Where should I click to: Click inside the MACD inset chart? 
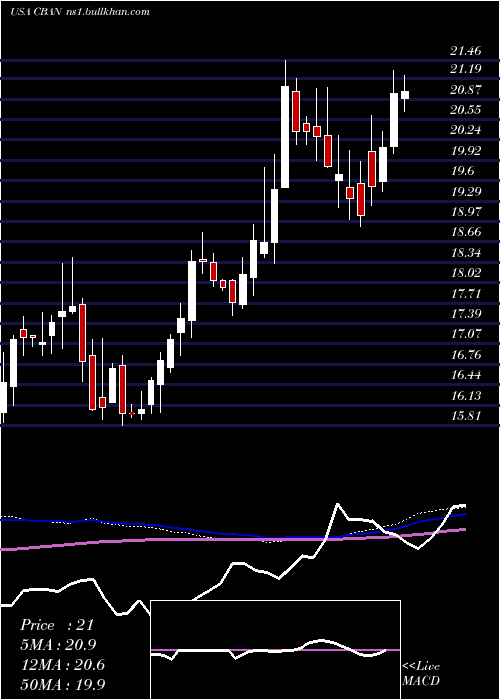(275, 650)
